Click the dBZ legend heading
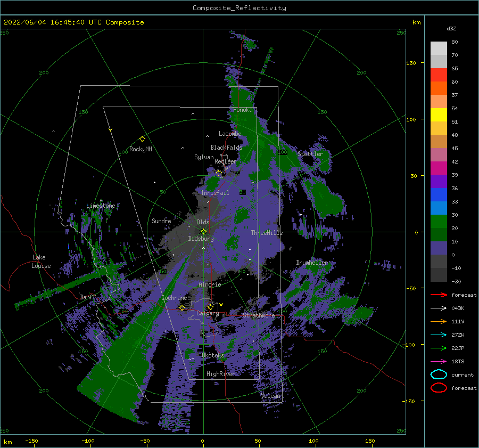This screenshot has height=448, width=479. (451, 28)
